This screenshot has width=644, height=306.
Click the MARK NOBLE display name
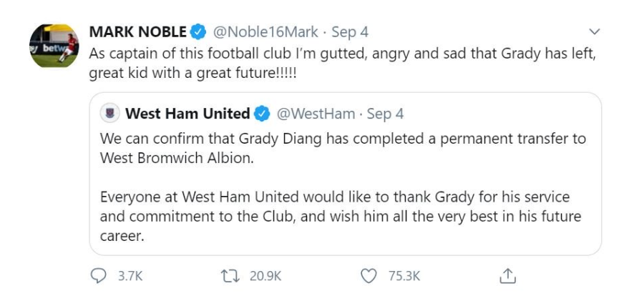click(137, 32)
